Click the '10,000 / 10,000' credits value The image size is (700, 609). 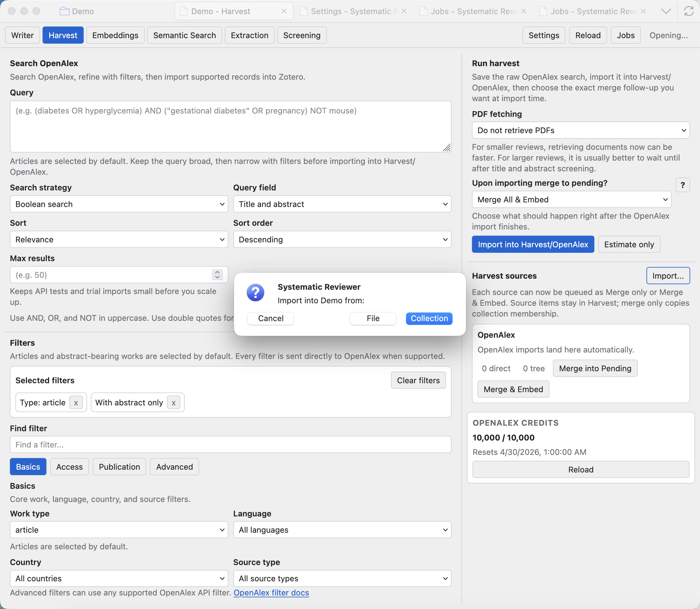point(503,437)
